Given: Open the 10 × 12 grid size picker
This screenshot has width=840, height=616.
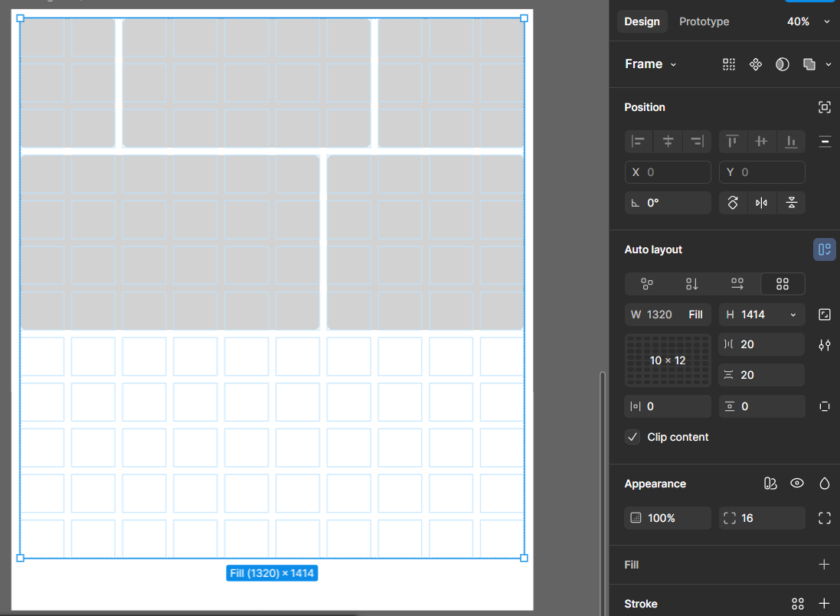Looking at the screenshot, I should (668, 360).
